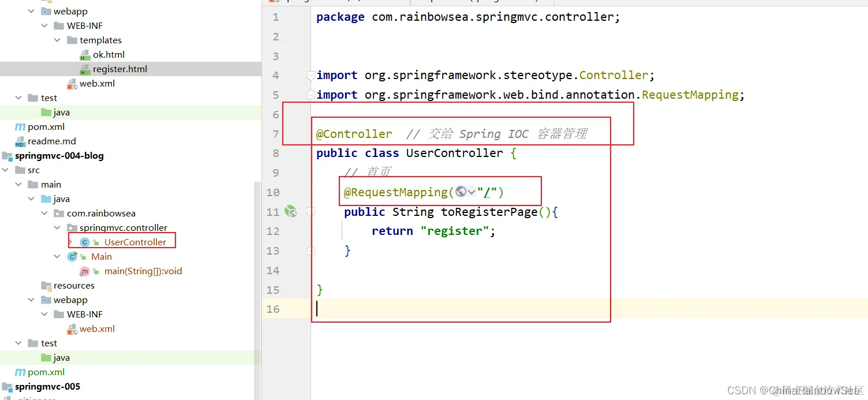Collapse the webapp folder below resources
This screenshot has height=400, width=868.
pyautogui.click(x=32, y=300)
